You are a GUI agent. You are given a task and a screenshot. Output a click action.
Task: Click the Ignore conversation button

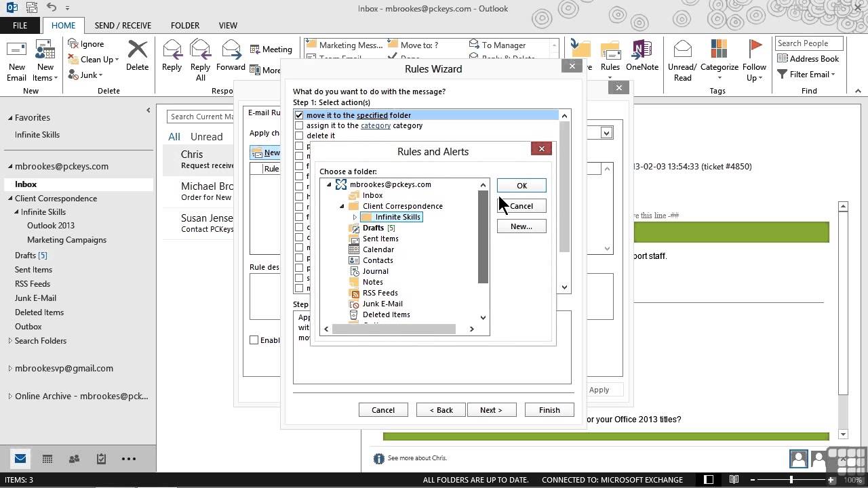pyautogui.click(x=86, y=44)
